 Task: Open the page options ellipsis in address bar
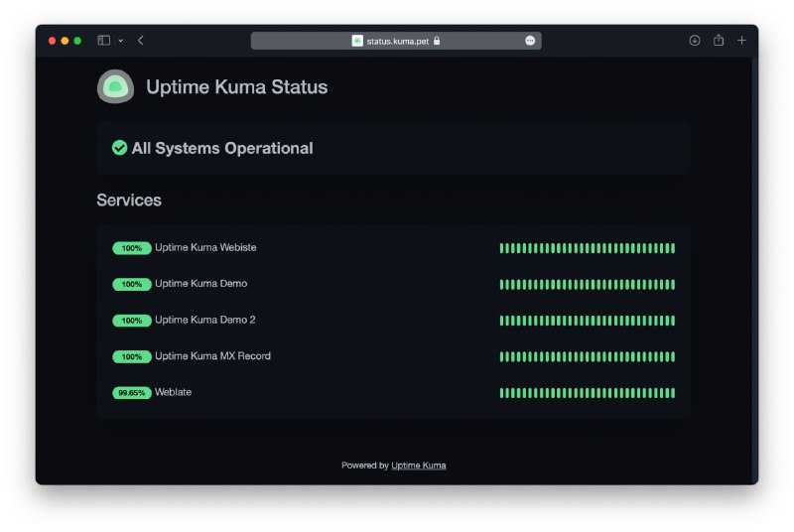(x=530, y=41)
